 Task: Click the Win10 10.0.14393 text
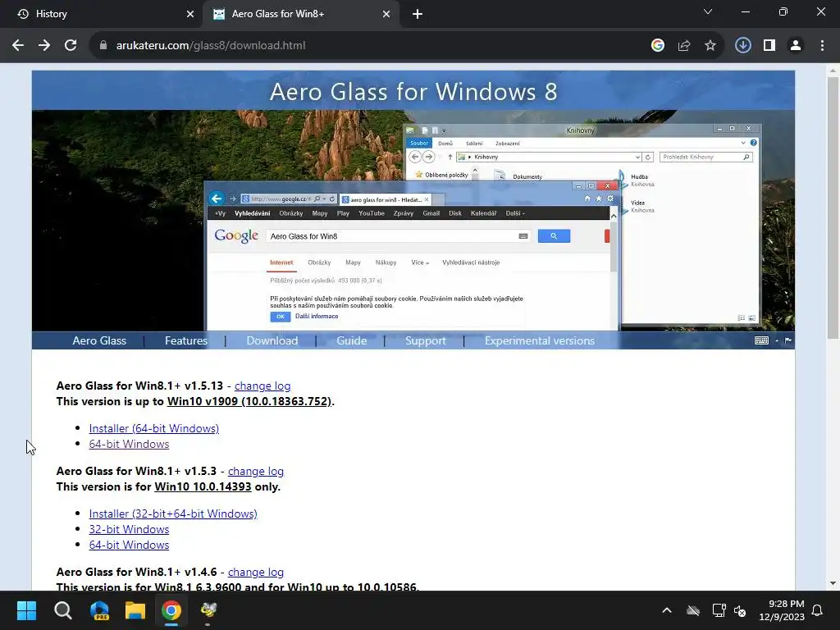(203, 486)
